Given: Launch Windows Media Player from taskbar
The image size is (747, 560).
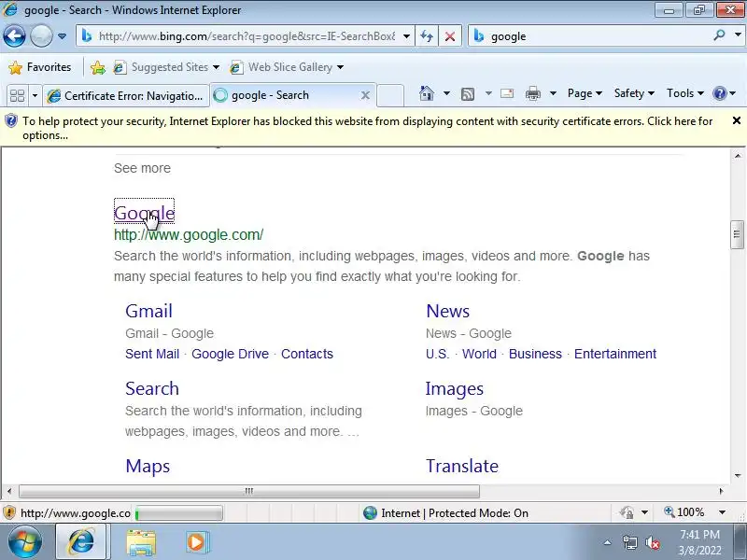Looking at the screenshot, I should pyautogui.click(x=196, y=542).
